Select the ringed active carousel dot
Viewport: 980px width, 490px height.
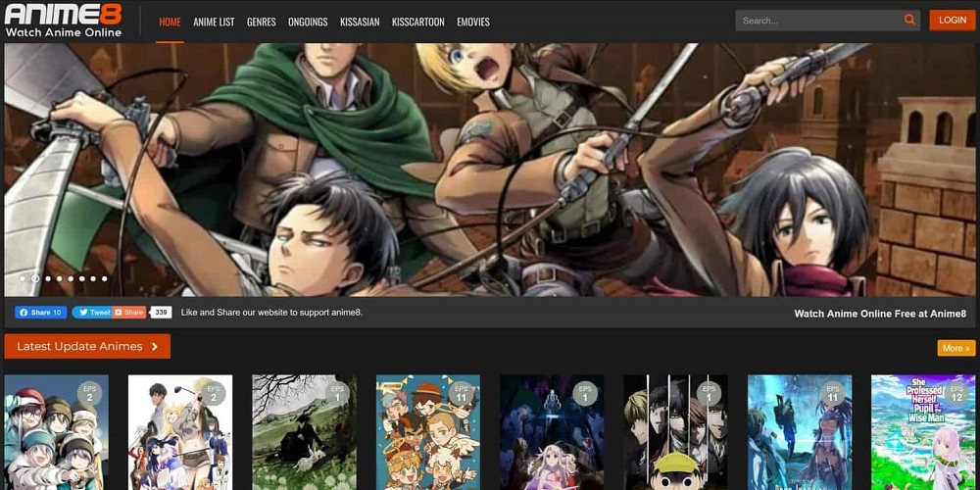[35, 278]
